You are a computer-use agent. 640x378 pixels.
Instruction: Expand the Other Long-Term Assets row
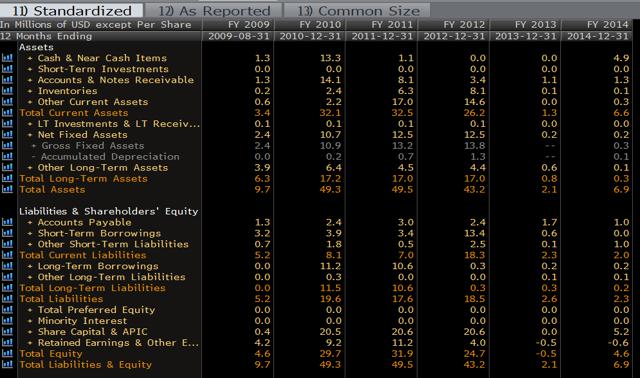click(x=30, y=168)
